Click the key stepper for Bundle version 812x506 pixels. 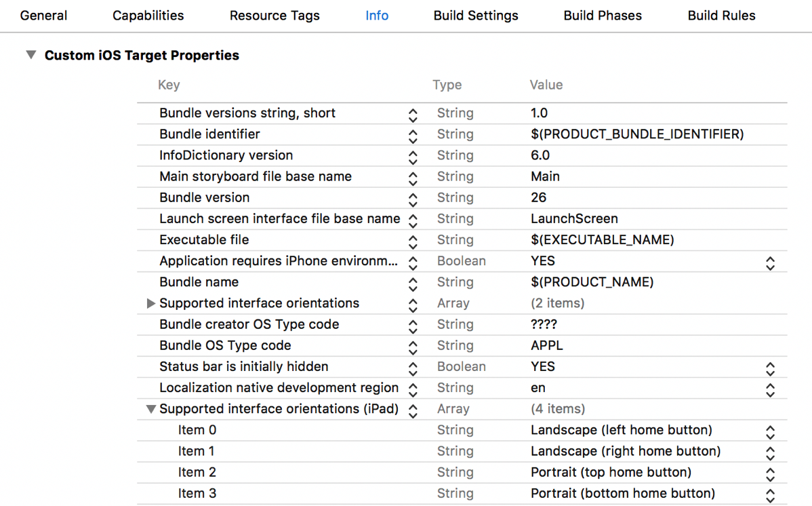point(413,199)
